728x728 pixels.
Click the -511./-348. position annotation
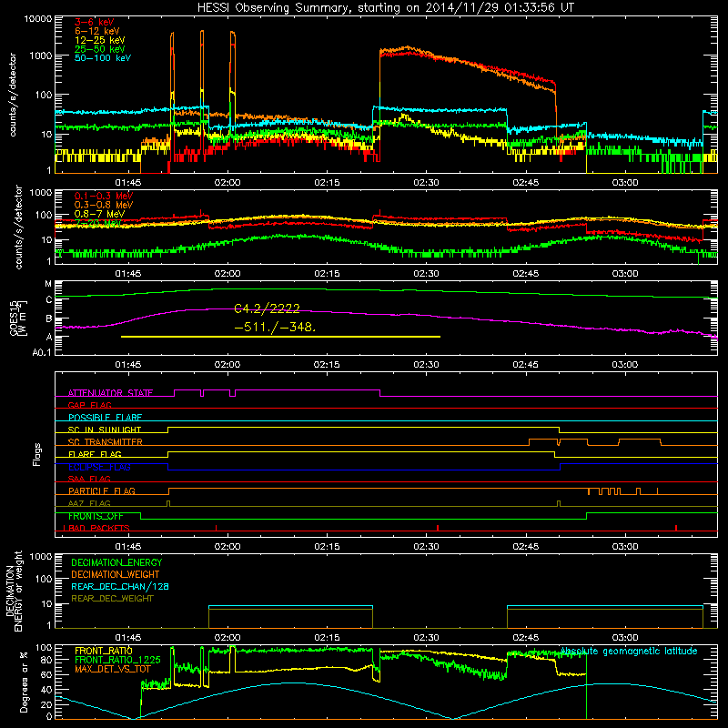[275, 327]
